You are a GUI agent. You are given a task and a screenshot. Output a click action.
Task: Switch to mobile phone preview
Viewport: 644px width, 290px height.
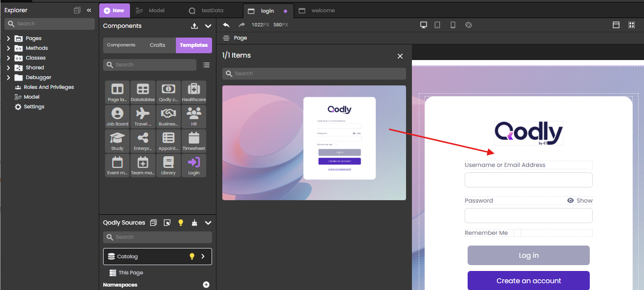pyautogui.click(x=453, y=25)
